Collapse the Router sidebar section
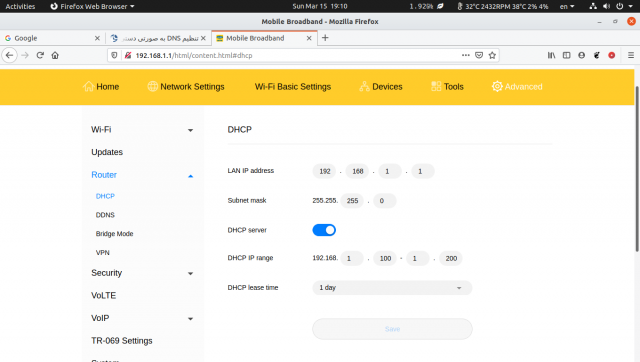The width and height of the screenshot is (640, 362). [190, 176]
